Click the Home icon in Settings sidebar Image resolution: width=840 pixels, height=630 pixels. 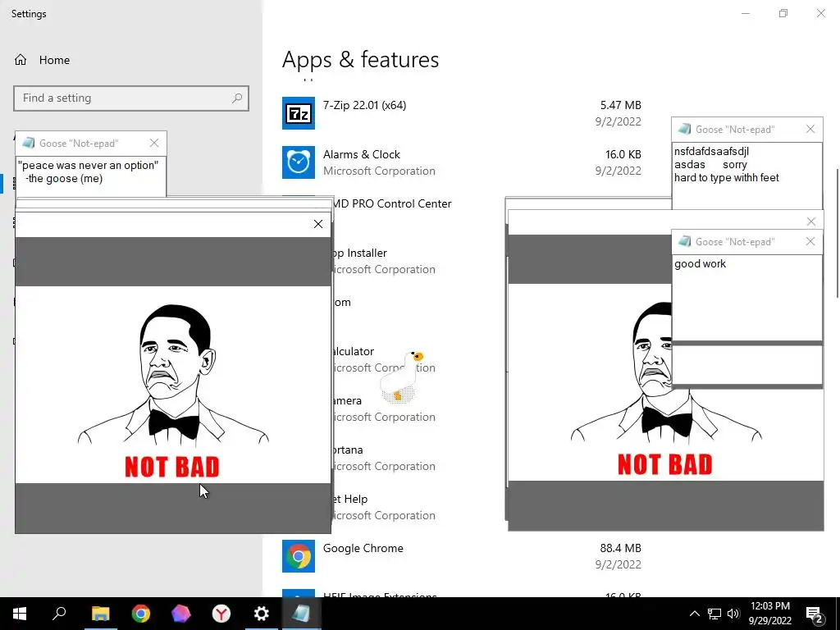click(21, 60)
